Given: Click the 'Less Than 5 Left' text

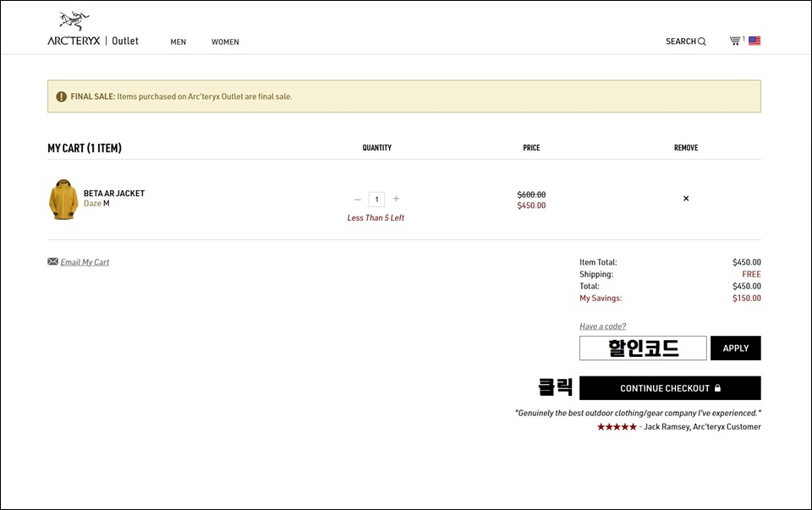Looking at the screenshot, I should (x=376, y=218).
